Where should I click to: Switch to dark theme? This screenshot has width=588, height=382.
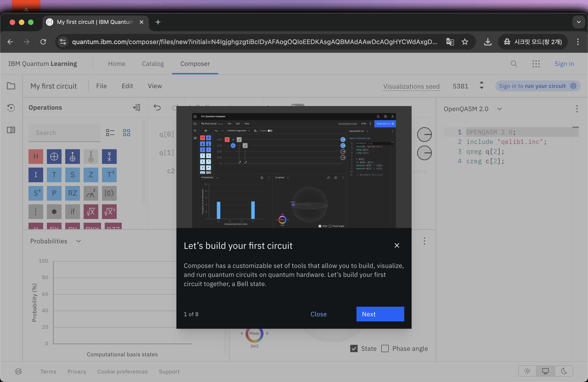pos(564,371)
